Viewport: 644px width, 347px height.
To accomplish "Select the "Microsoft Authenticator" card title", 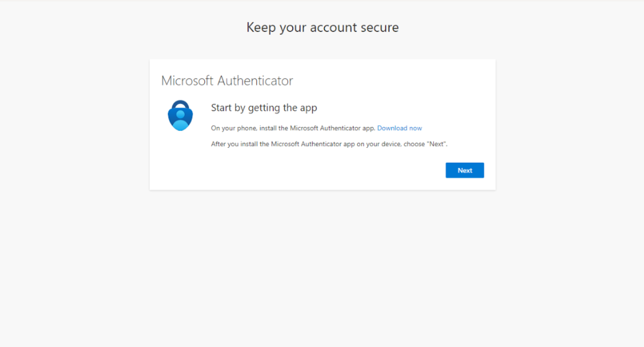I will [x=227, y=81].
